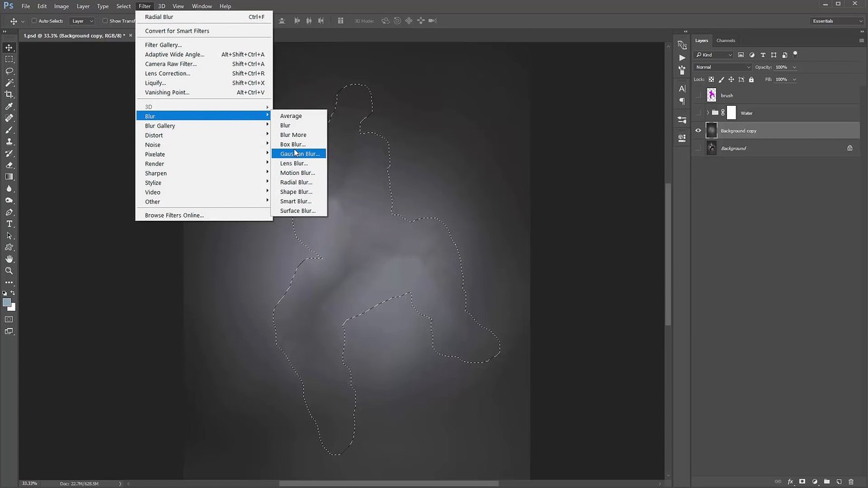Choose Camera Raw Filter entry
This screenshot has height=488, width=868.
tap(203, 64)
